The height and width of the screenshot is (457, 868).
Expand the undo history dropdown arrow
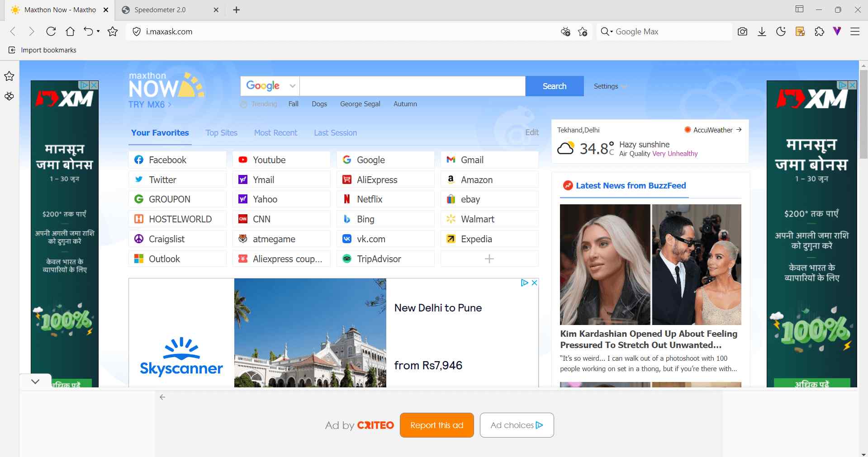98,31
